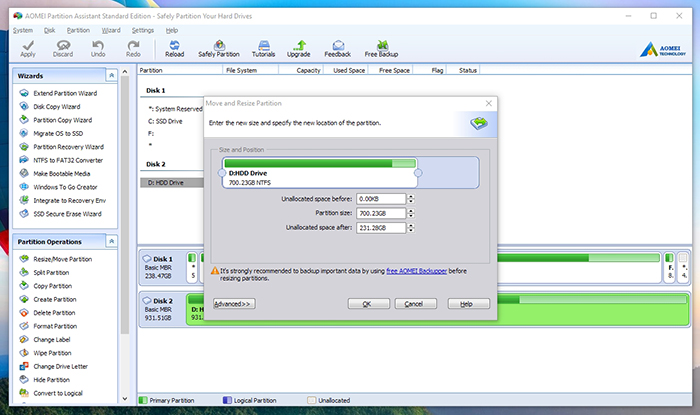This screenshot has height=415, width=700.
Task: Click the Discard toolbar icon
Action: click(63, 49)
